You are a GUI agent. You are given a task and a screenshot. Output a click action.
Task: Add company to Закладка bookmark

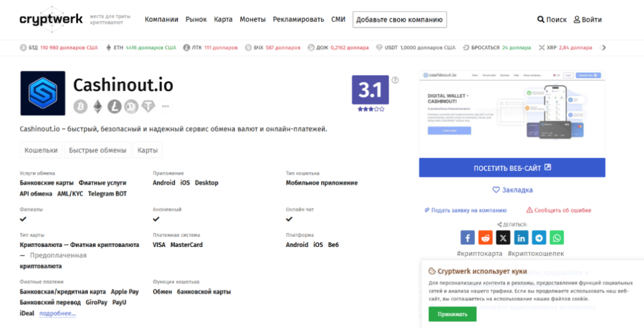click(x=512, y=190)
